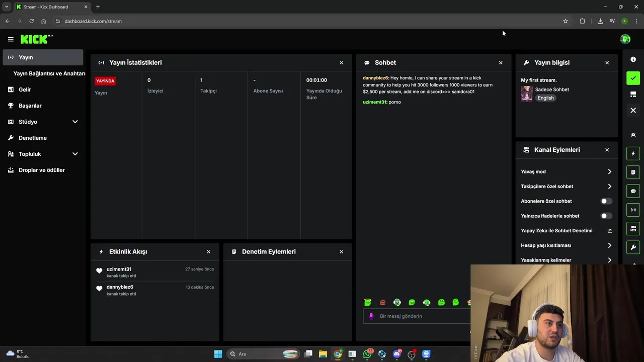
Task: Click username uzimemt31 in chat
Action: click(x=374, y=102)
